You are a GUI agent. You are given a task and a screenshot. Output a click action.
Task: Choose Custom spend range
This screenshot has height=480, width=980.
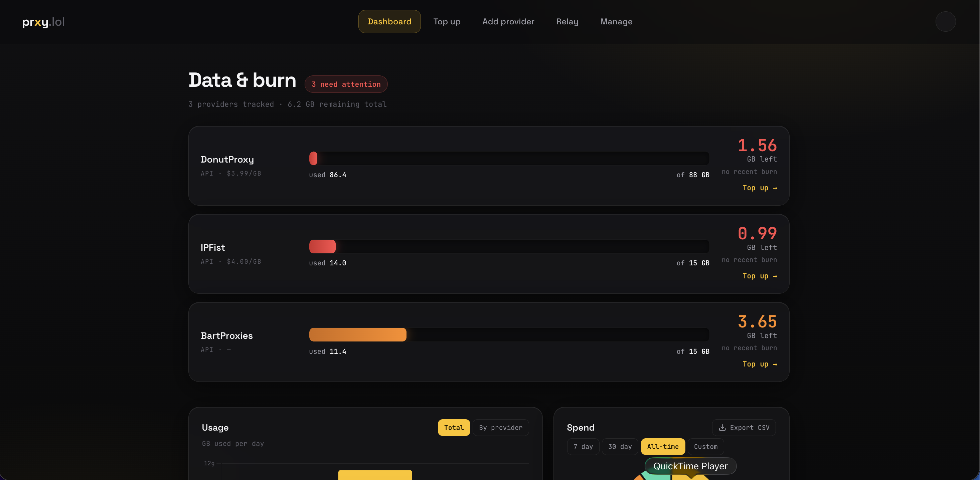click(705, 447)
